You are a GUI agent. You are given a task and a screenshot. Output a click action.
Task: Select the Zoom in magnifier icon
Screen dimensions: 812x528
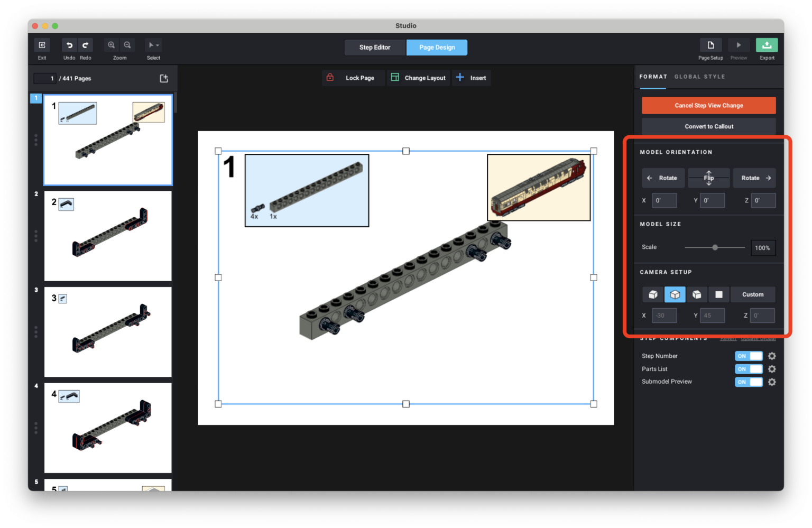pyautogui.click(x=112, y=45)
